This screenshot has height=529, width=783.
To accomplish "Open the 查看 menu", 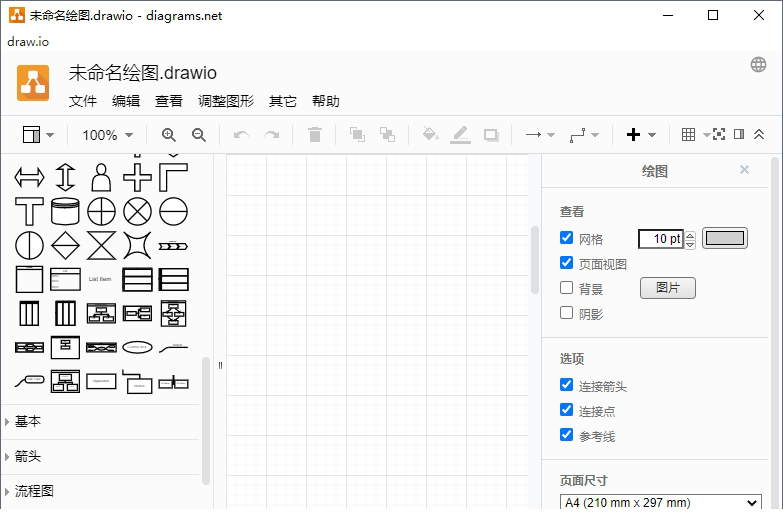I will pos(169,101).
